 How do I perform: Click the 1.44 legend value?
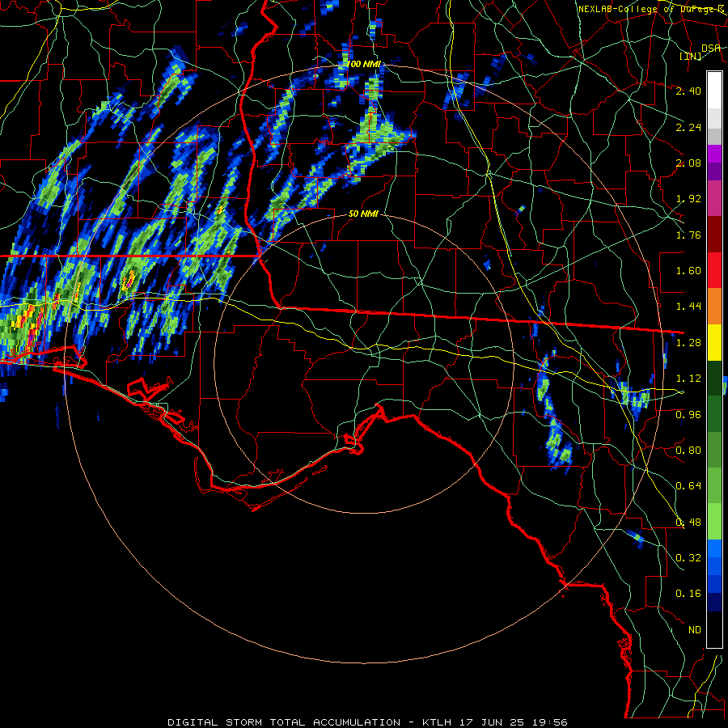[x=688, y=307]
